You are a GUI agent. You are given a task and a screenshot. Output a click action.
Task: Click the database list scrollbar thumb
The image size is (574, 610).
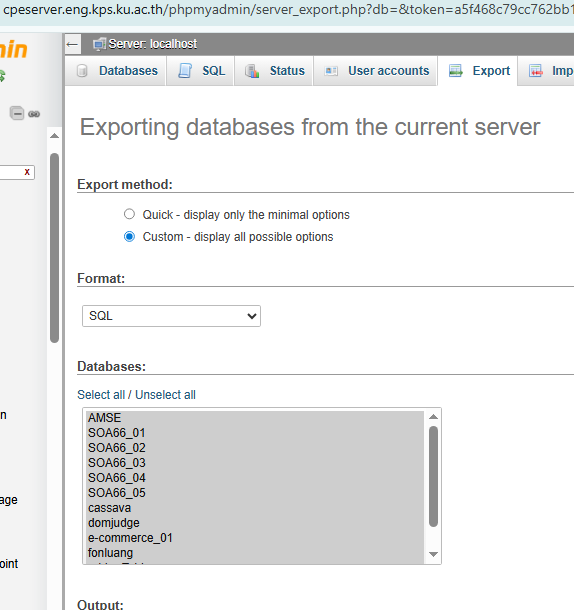click(x=433, y=477)
